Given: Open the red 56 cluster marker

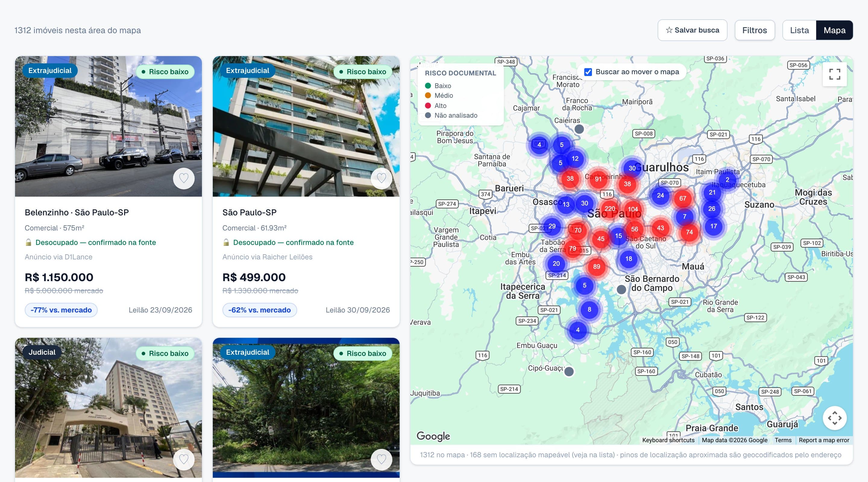Looking at the screenshot, I should 634,229.
